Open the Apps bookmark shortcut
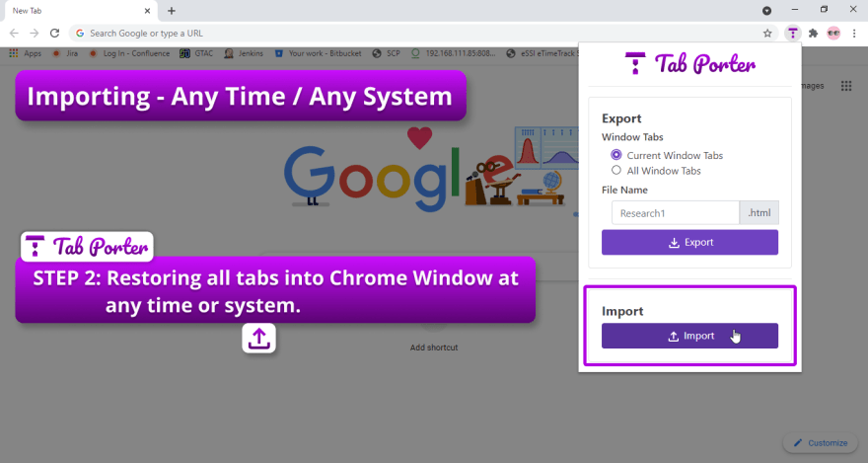This screenshot has height=463, width=868. click(x=25, y=53)
